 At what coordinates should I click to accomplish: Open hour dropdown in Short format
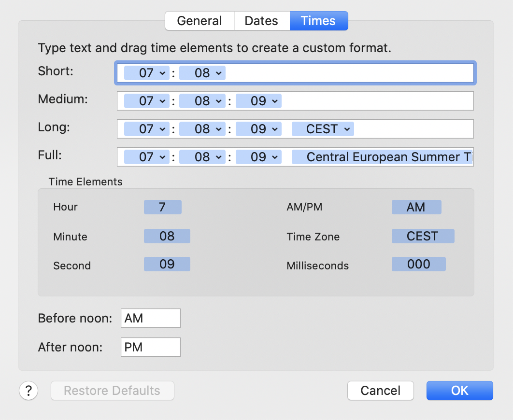point(147,73)
